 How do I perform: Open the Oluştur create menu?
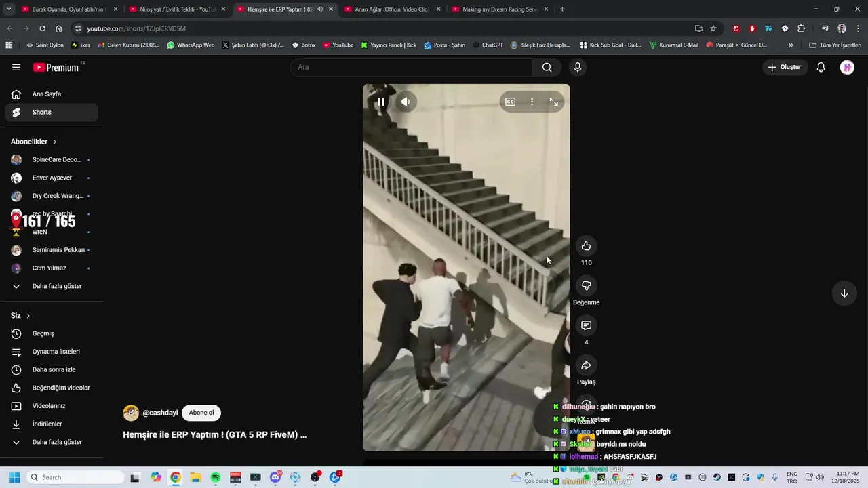785,67
